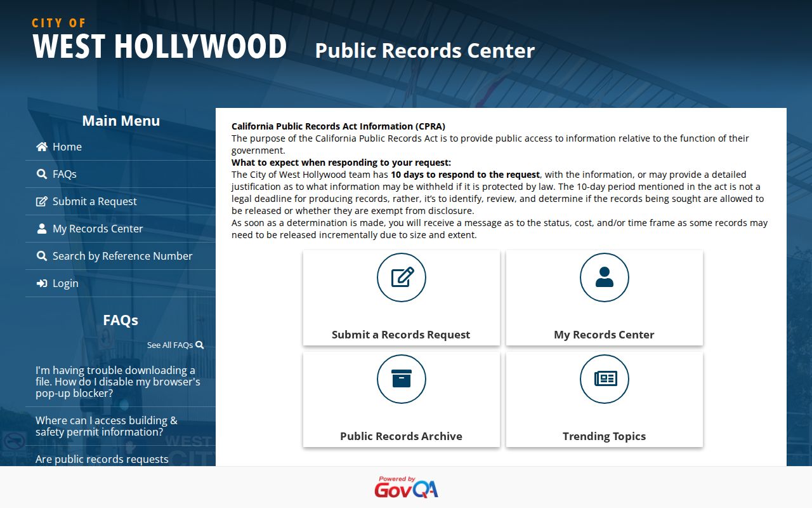Viewport: 812px width, 508px height.
Task: Click the See All FAQs link
Action: (x=175, y=345)
